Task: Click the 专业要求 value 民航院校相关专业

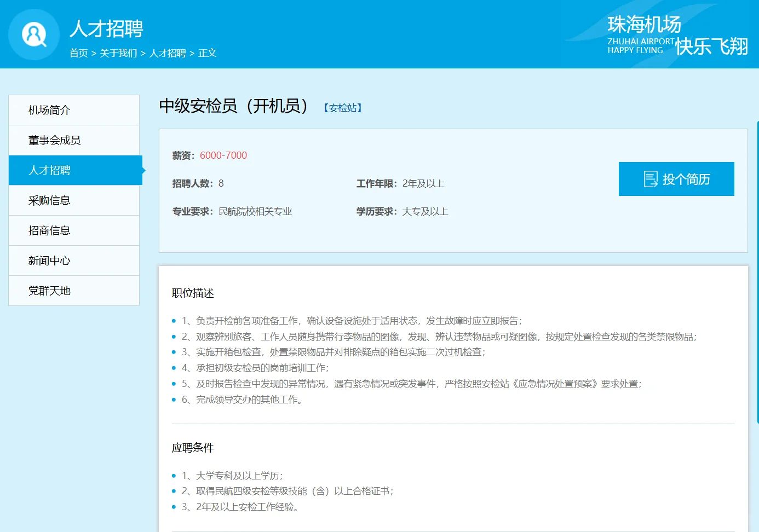Action: (x=255, y=211)
